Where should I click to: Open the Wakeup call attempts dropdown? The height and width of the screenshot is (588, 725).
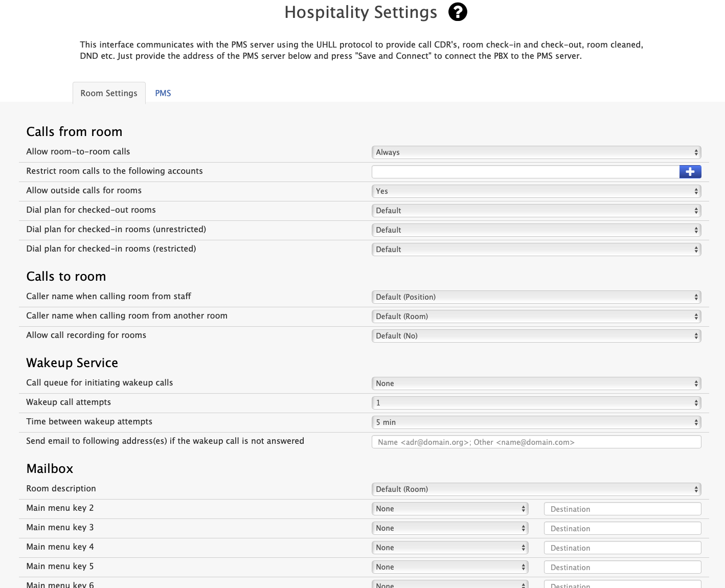point(536,403)
